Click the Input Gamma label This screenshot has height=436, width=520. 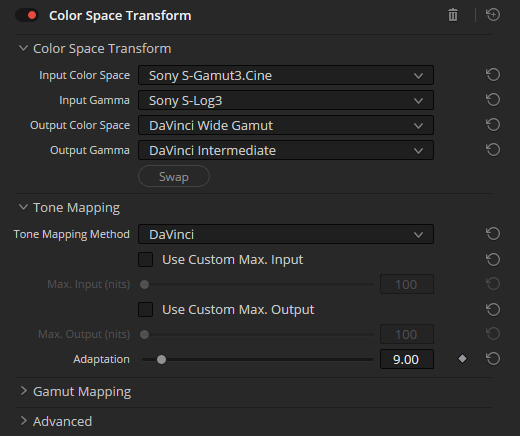click(94, 100)
